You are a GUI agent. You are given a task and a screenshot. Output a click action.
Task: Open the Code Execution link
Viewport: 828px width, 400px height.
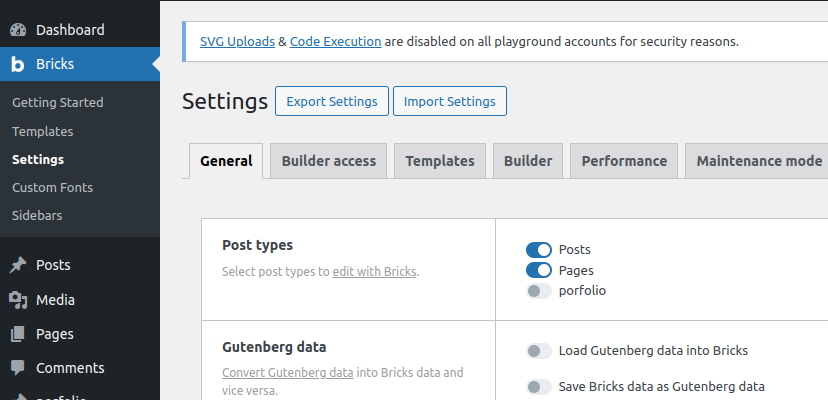pos(335,42)
